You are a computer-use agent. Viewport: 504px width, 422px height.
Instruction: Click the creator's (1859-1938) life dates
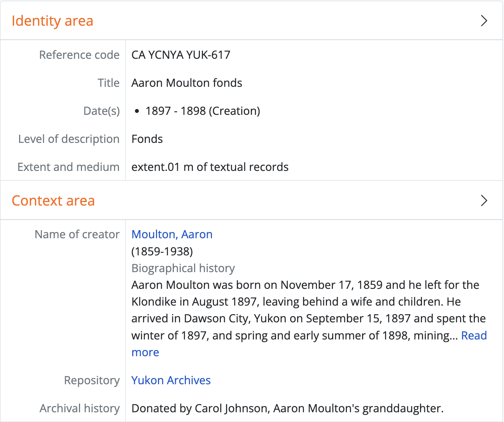tap(162, 251)
